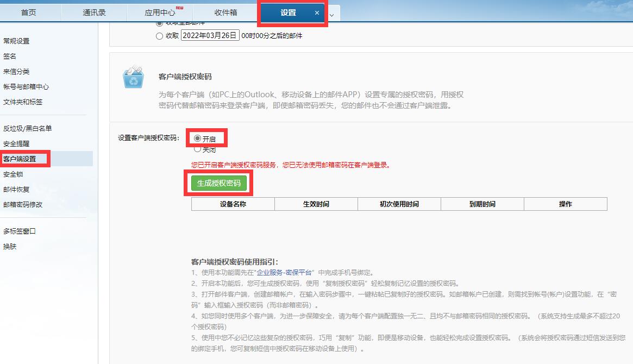Open 文件夹和标签 settings

tap(23, 102)
